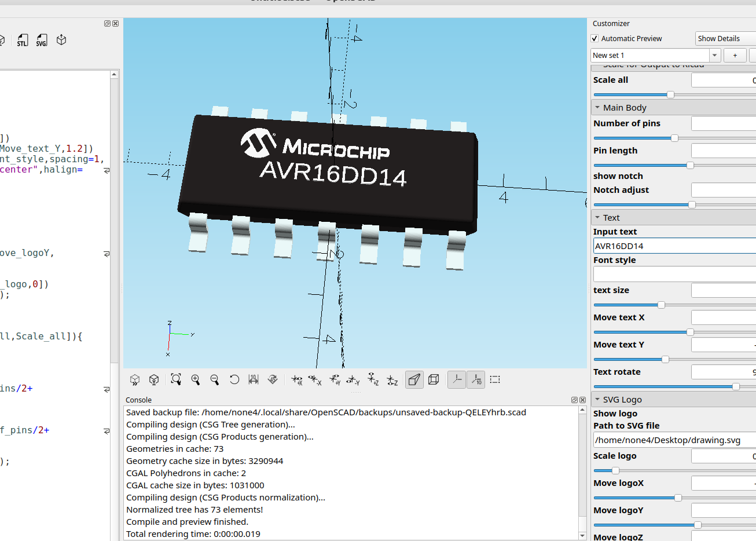Toggle axes display
The image size is (756, 541).
tap(457, 379)
